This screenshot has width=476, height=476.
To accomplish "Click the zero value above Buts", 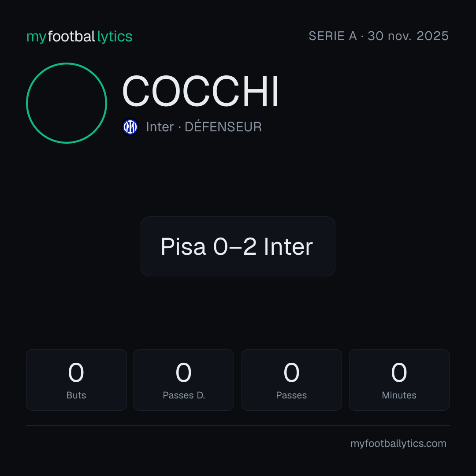I will point(76,372).
